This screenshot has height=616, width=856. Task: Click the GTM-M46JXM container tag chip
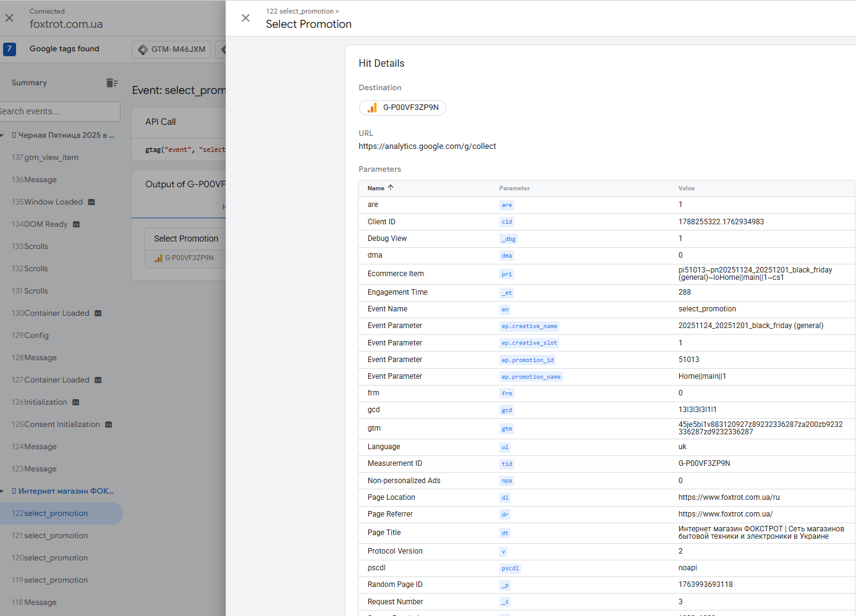[171, 49]
